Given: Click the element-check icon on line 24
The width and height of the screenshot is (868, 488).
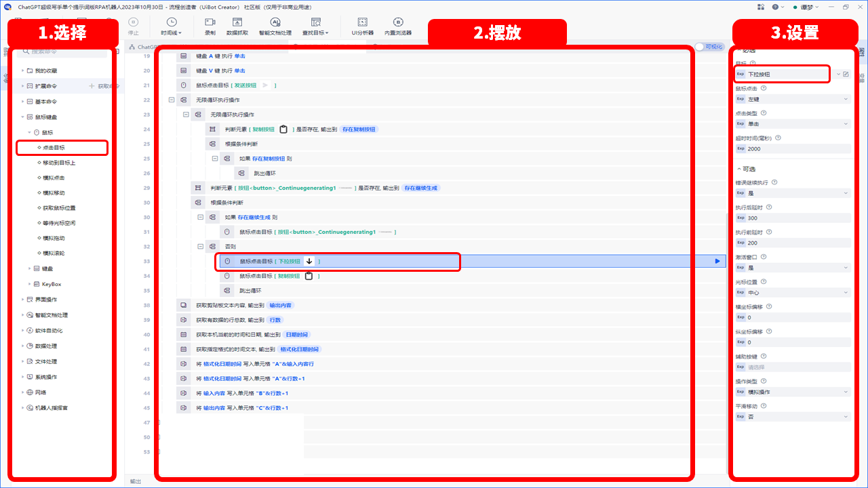Looking at the screenshot, I should point(212,129).
